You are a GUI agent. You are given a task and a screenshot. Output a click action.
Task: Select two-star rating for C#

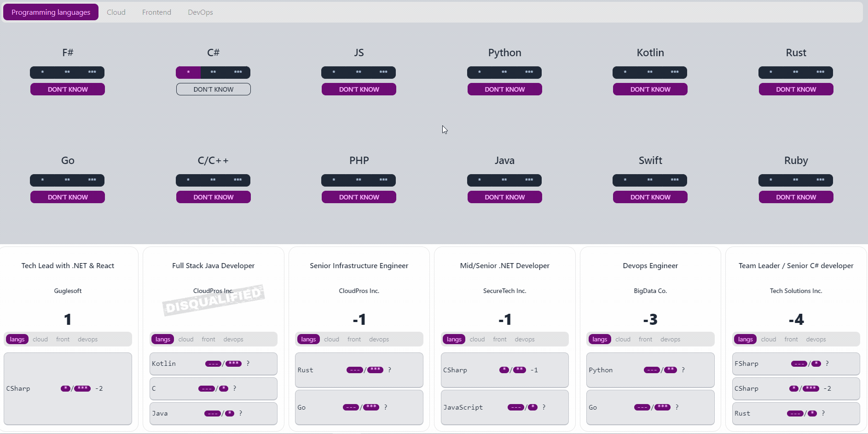213,72
